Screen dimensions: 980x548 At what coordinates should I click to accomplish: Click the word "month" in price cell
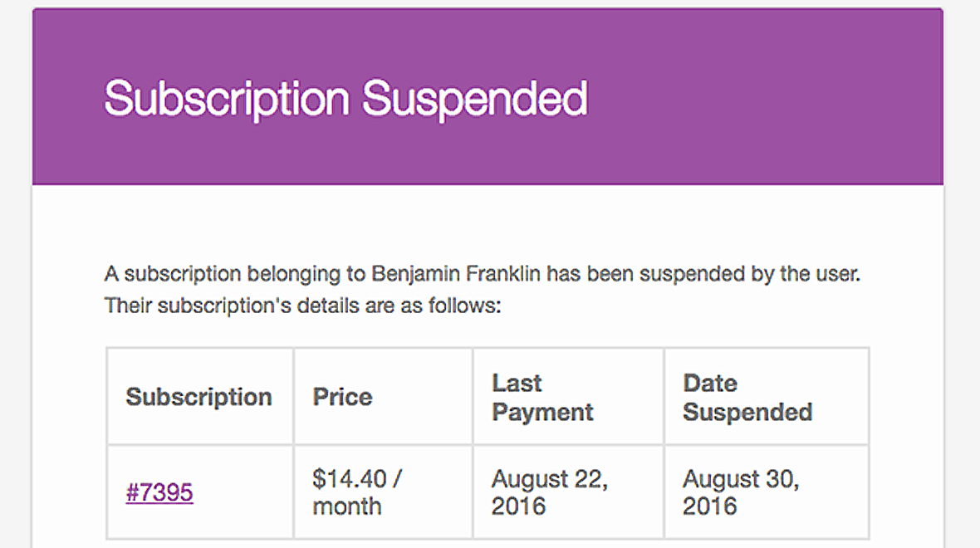(347, 506)
